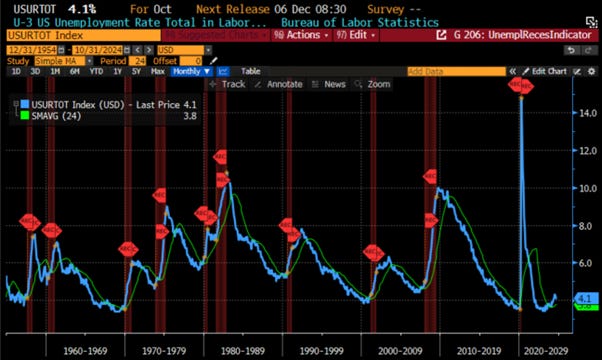Open G 206: UnemplRecesIndicator chart title
Screen dimensions: 602x360
pos(522,35)
